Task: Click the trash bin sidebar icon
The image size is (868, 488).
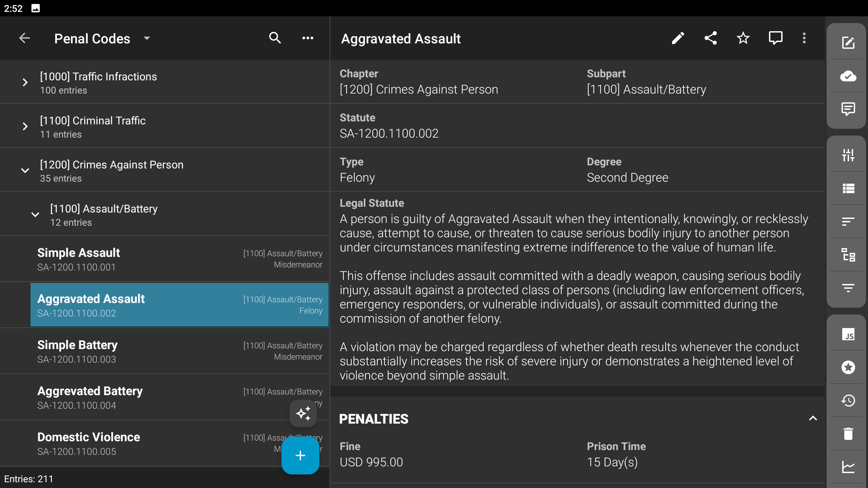Action: tap(848, 434)
